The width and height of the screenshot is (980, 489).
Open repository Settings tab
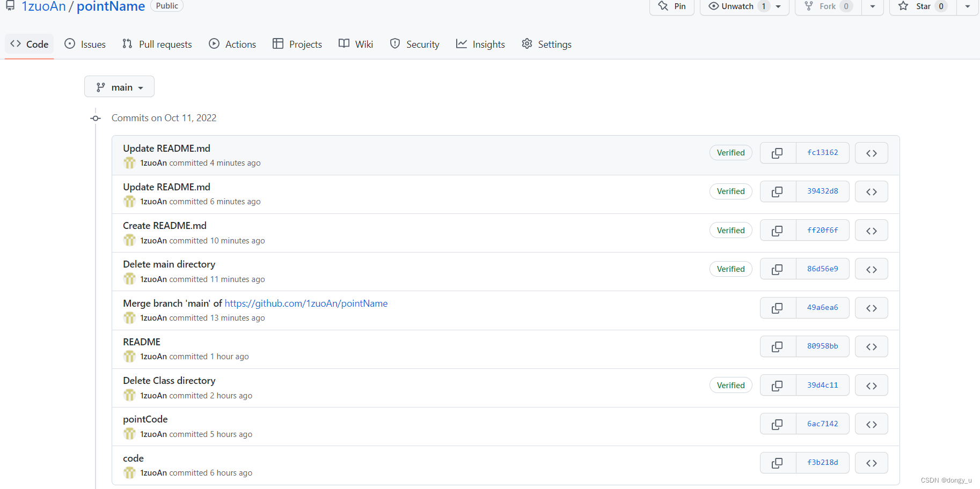click(x=546, y=44)
